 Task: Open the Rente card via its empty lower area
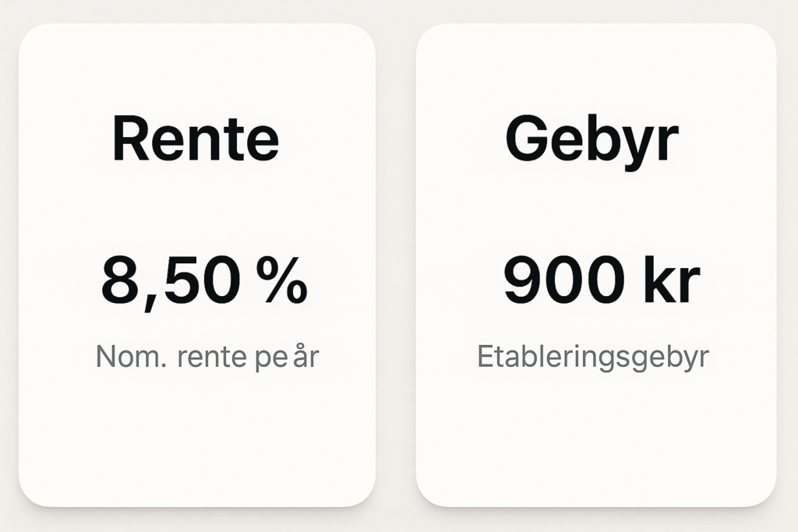coord(197,438)
